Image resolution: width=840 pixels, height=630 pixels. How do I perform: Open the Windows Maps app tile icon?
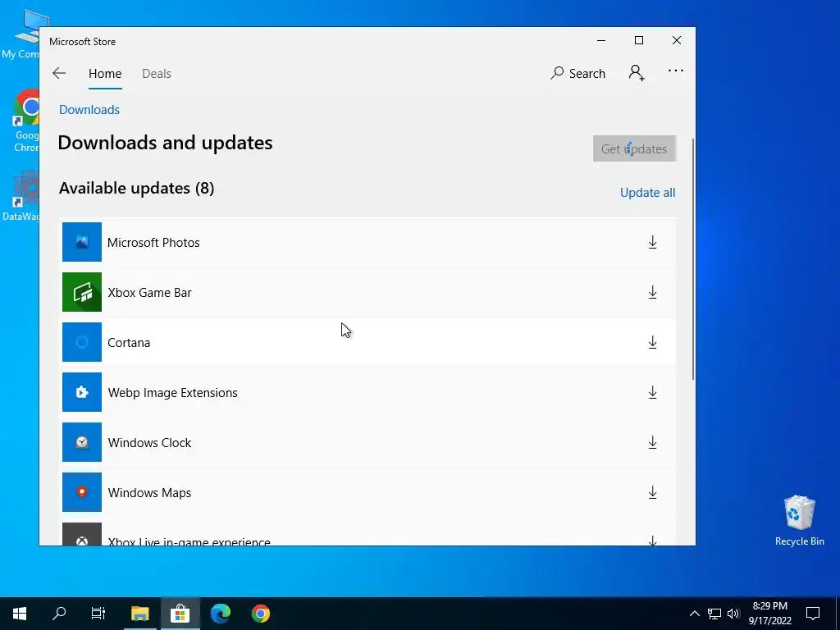82,492
